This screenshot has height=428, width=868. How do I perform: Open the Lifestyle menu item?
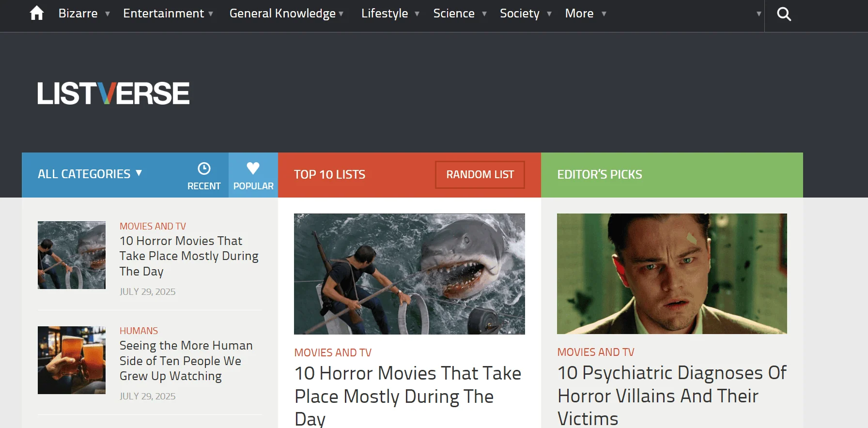pyautogui.click(x=385, y=14)
